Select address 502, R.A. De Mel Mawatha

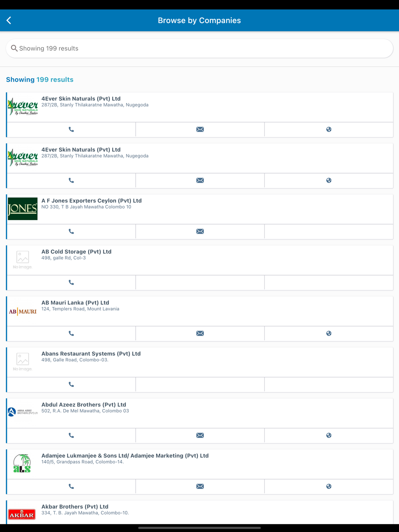85,411
